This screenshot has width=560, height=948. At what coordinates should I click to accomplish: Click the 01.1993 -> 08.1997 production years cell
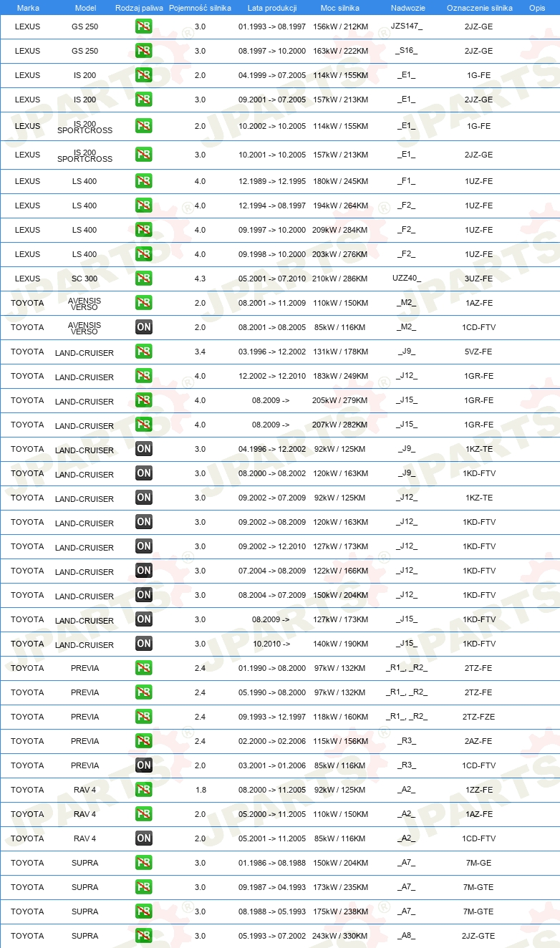pos(272,26)
